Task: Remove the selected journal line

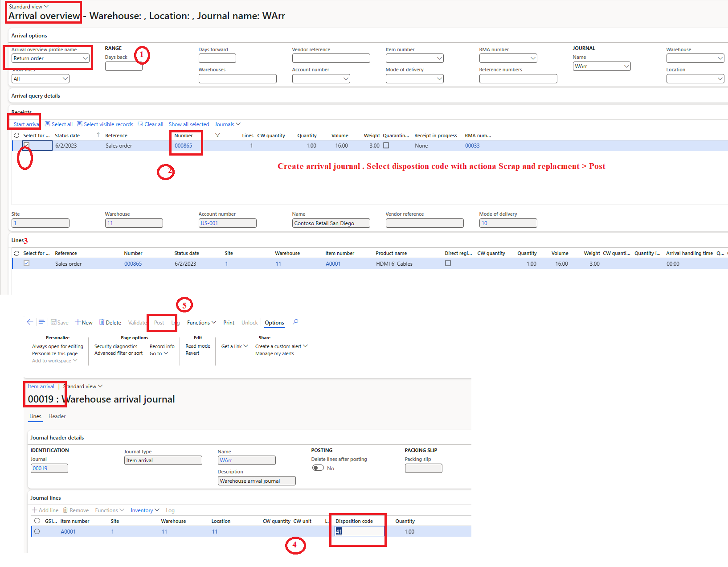Action: pyautogui.click(x=76, y=510)
